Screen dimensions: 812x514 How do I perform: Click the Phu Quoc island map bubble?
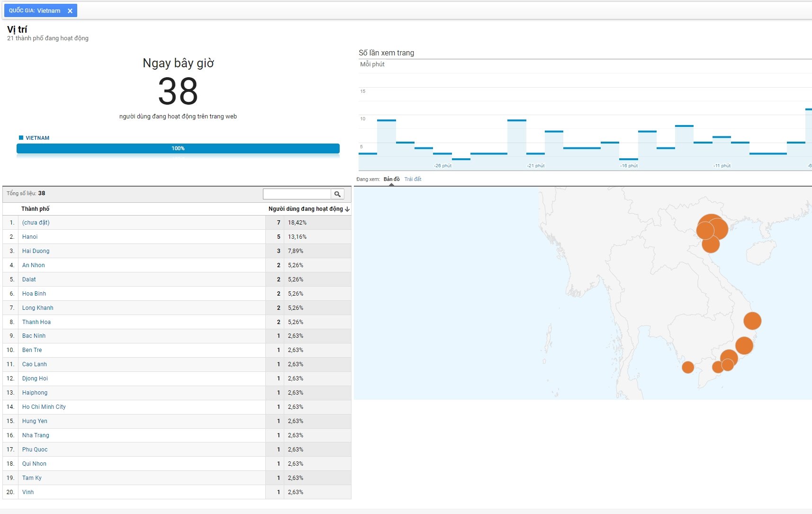coord(688,367)
